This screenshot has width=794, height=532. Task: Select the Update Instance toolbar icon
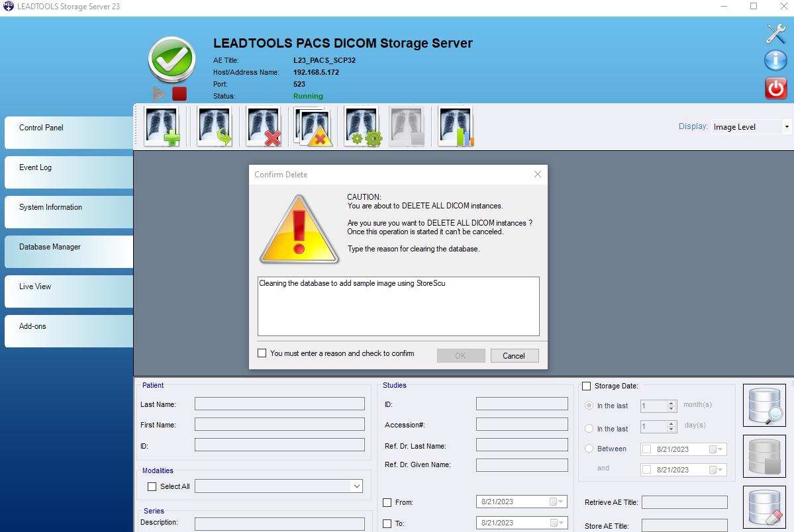pos(213,126)
